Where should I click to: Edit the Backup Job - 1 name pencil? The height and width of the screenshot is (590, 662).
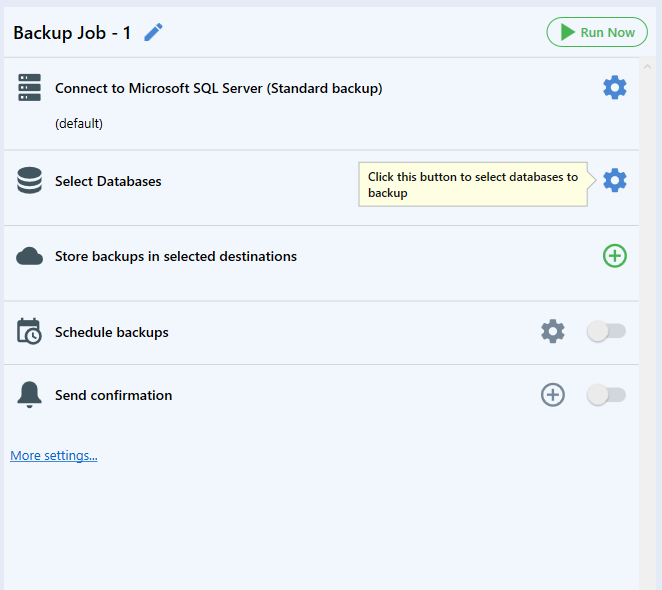[x=153, y=33]
